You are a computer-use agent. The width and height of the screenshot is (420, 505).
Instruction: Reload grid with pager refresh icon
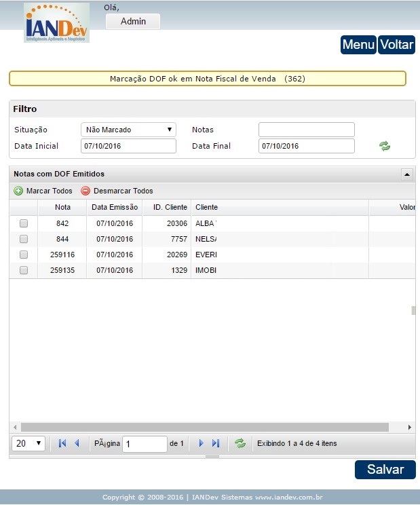pos(240,443)
